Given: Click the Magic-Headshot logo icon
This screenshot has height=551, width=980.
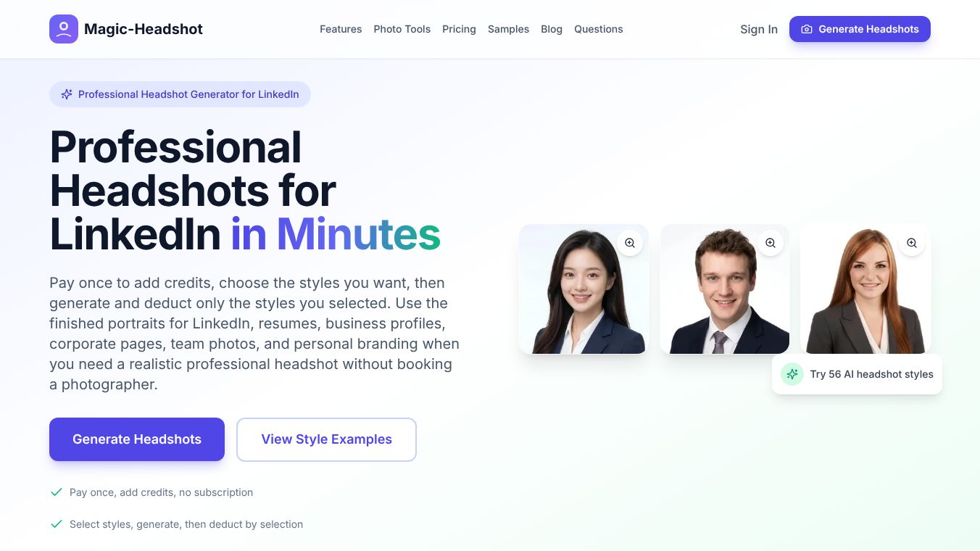Looking at the screenshot, I should 64,29.
